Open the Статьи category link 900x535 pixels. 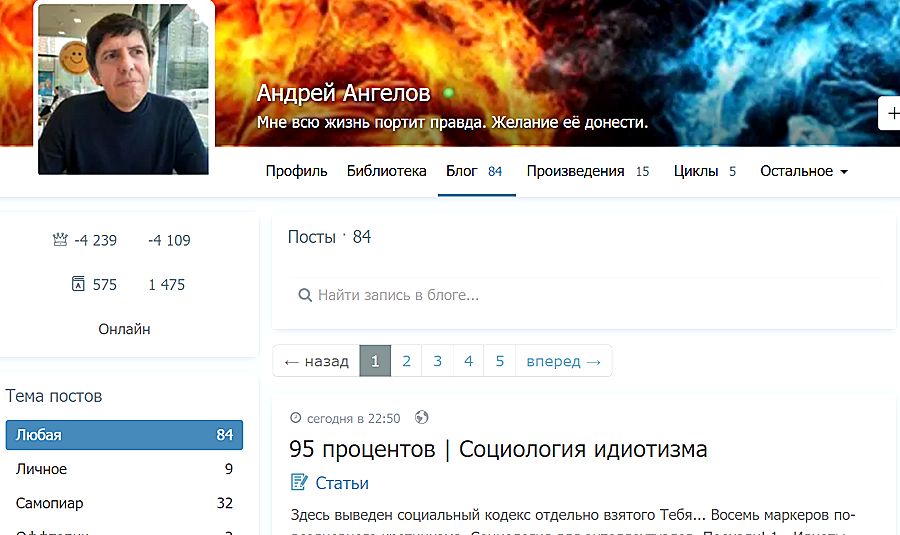tap(342, 483)
